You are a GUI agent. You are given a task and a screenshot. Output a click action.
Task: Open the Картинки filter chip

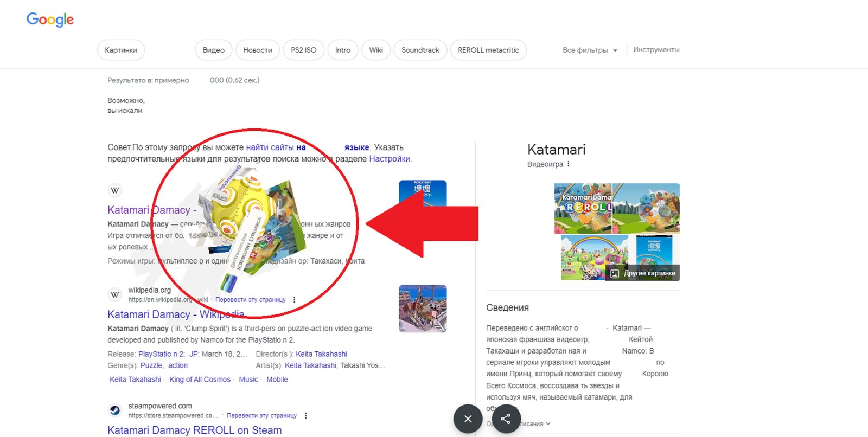pyautogui.click(x=121, y=50)
